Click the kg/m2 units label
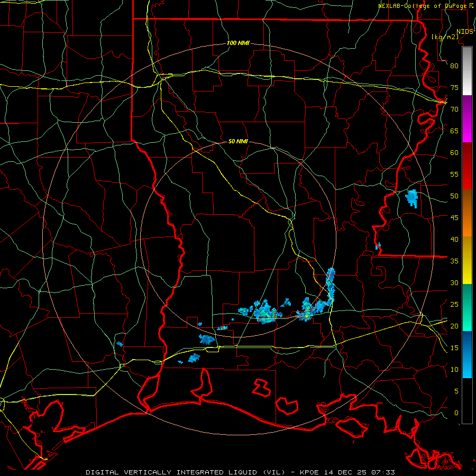The height and width of the screenshot is (476, 476). click(445, 36)
